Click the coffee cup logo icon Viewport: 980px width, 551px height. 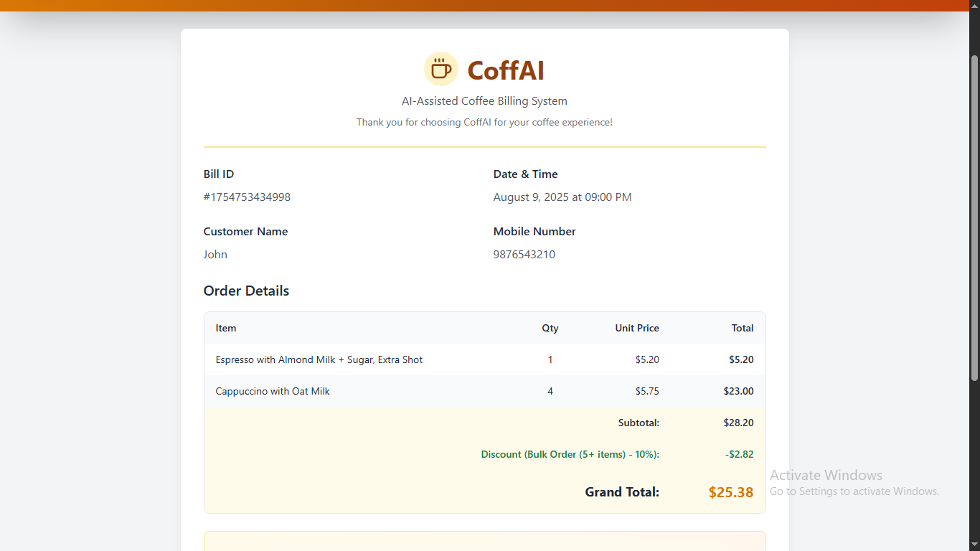coord(441,70)
